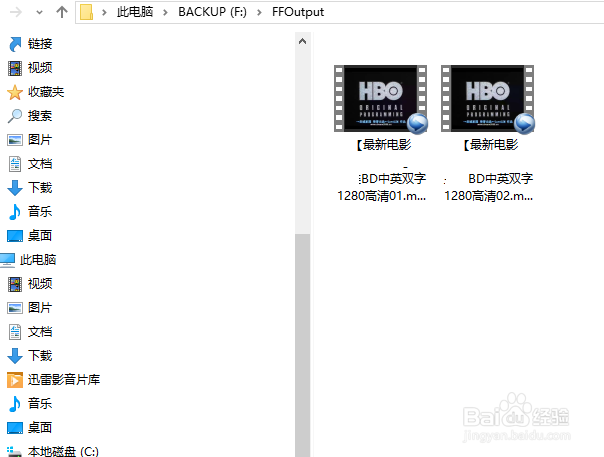Click the 下载 arrow icon under 此电脑
The height and width of the screenshot is (457, 604).
(15, 356)
